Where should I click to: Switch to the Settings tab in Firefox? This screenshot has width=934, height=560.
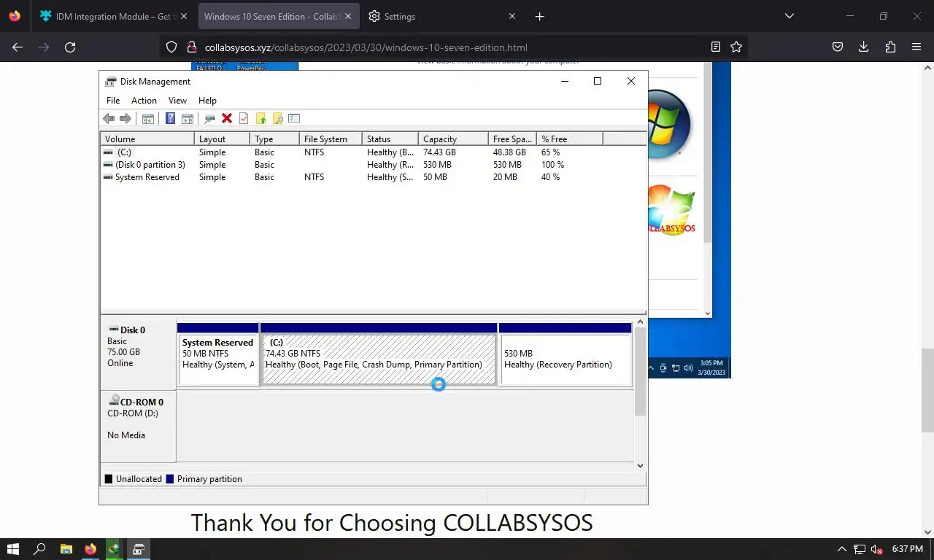441,16
